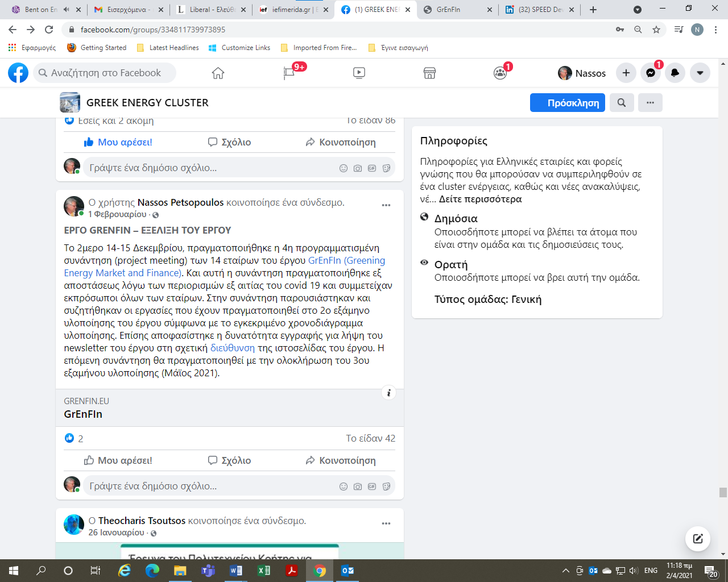Open the Facebook Home icon
Image resolution: width=728 pixels, height=582 pixels.
(x=218, y=73)
